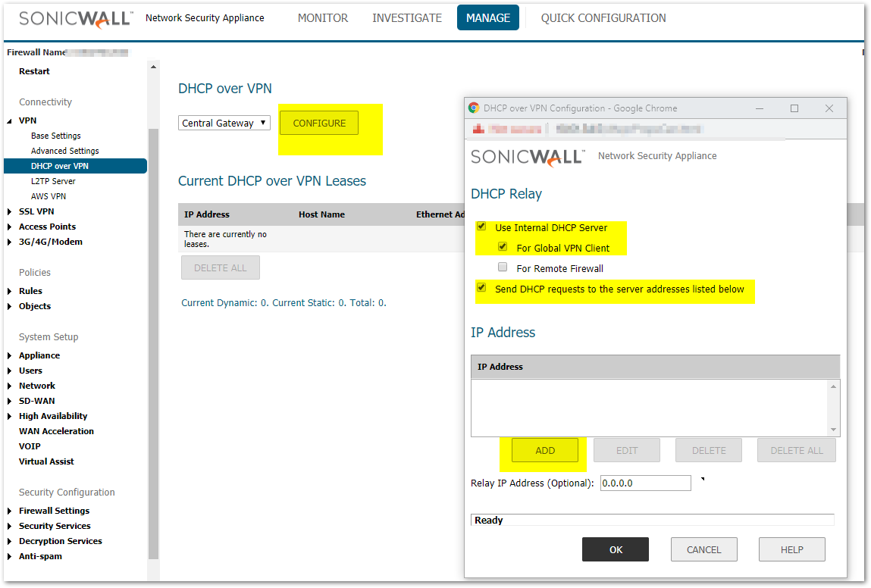Expand the Firewall Settings section
The image size is (871, 588).
[10, 511]
